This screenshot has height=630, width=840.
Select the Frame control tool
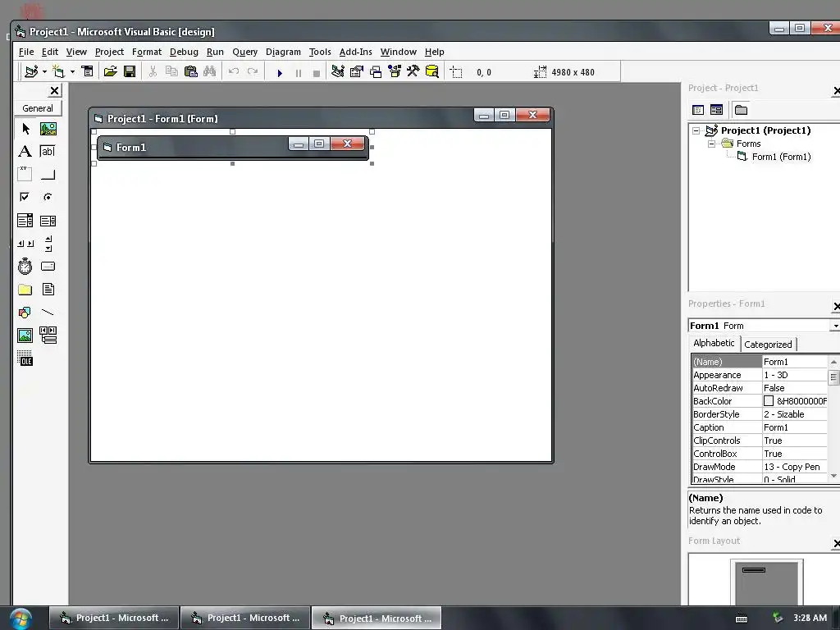25,174
